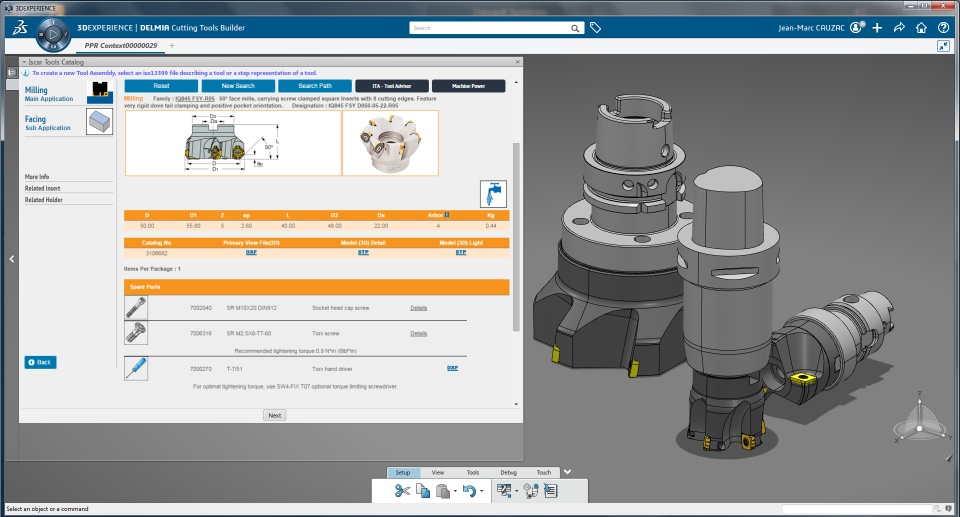960x517 pixels.
Task: Download Model (3D) Light STP link
Action: point(461,252)
